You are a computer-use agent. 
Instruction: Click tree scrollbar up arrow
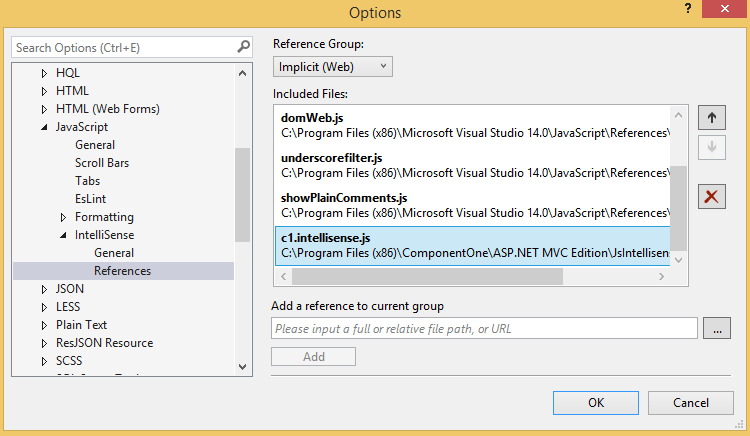(243, 73)
